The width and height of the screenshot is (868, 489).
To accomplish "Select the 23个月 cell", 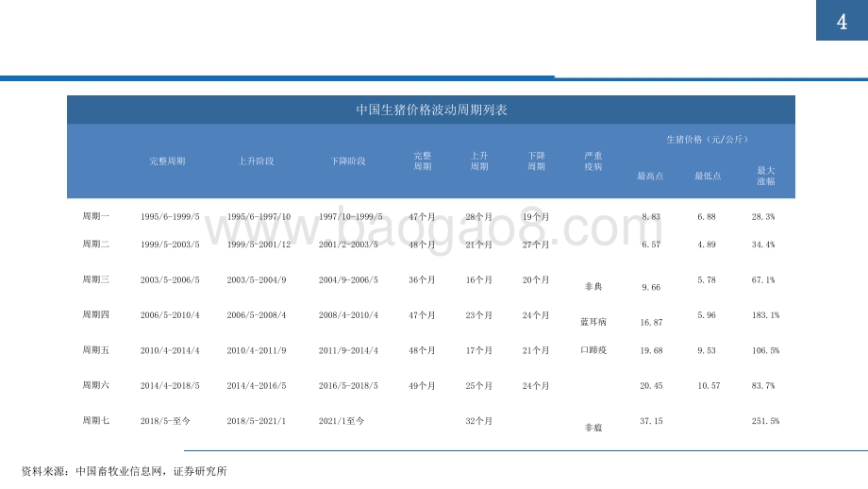I will (479, 315).
